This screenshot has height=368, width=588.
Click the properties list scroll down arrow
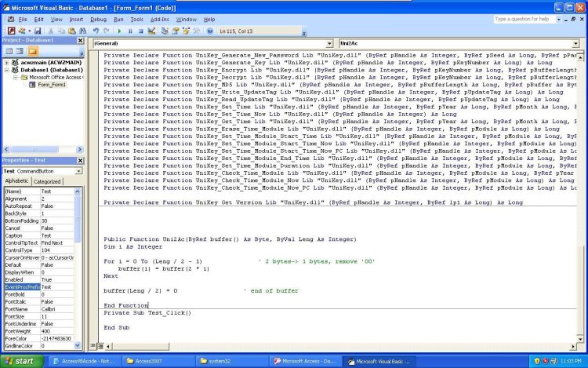click(78, 345)
